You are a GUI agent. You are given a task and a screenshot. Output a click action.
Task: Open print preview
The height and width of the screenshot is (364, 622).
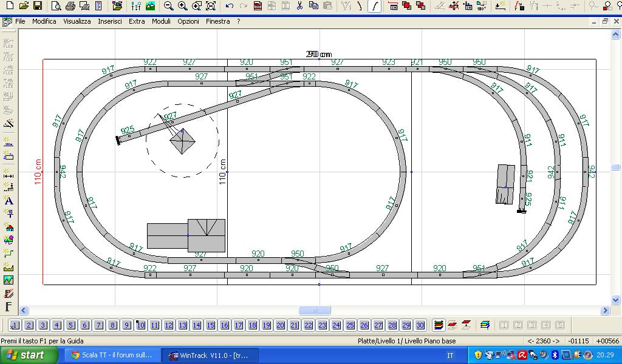pos(56,5)
